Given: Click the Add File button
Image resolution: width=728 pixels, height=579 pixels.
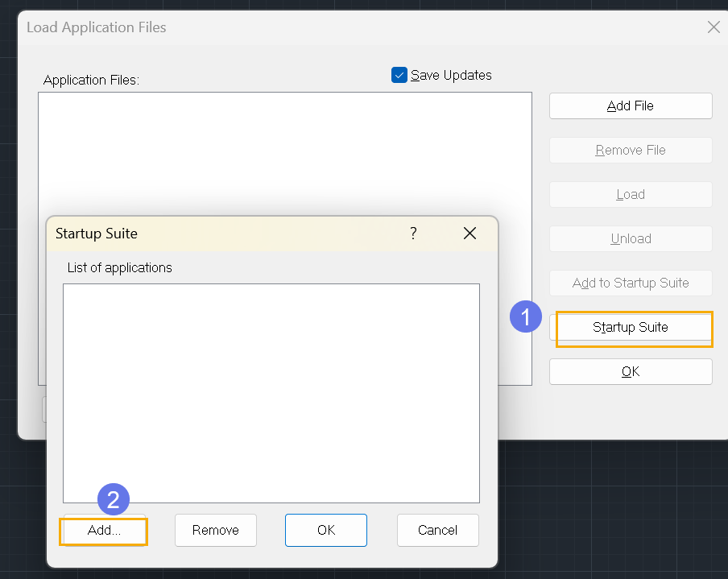Looking at the screenshot, I should click(x=631, y=105).
